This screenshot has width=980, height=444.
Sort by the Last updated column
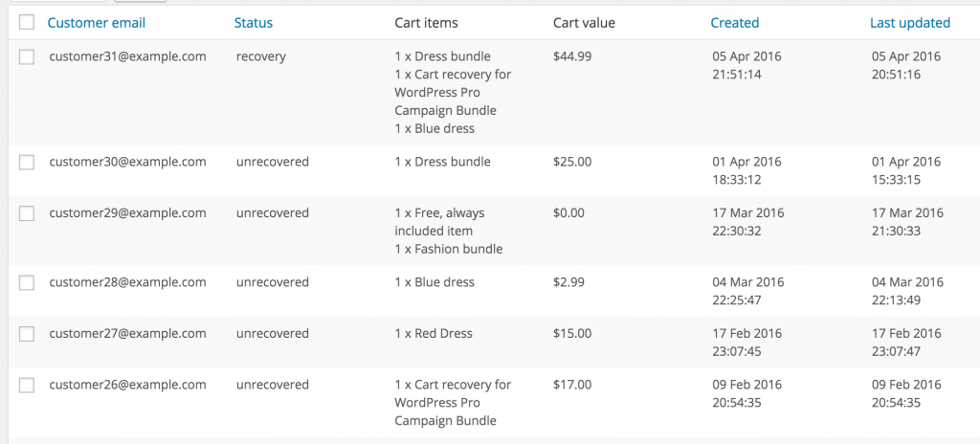click(x=910, y=23)
